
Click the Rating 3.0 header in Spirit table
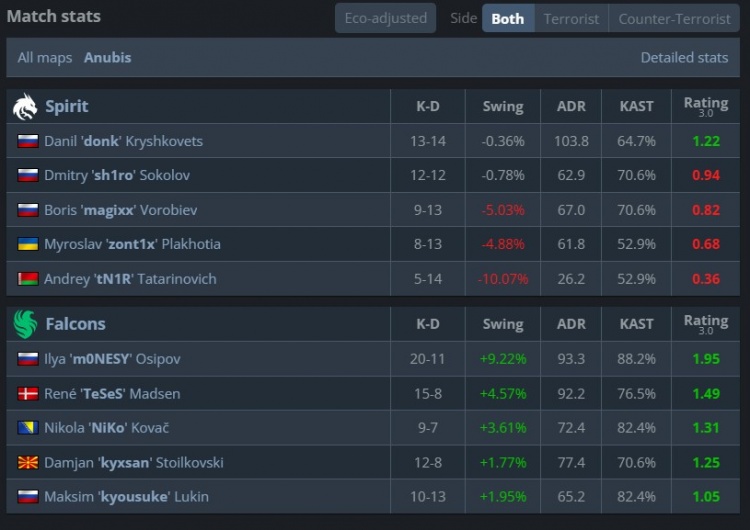coord(705,106)
